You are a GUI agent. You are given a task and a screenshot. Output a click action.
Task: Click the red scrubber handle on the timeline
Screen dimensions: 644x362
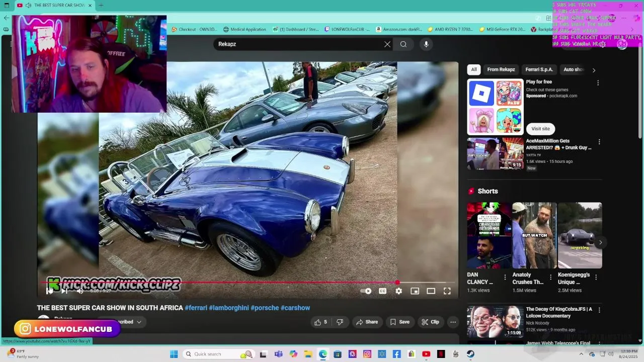pos(397,283)
